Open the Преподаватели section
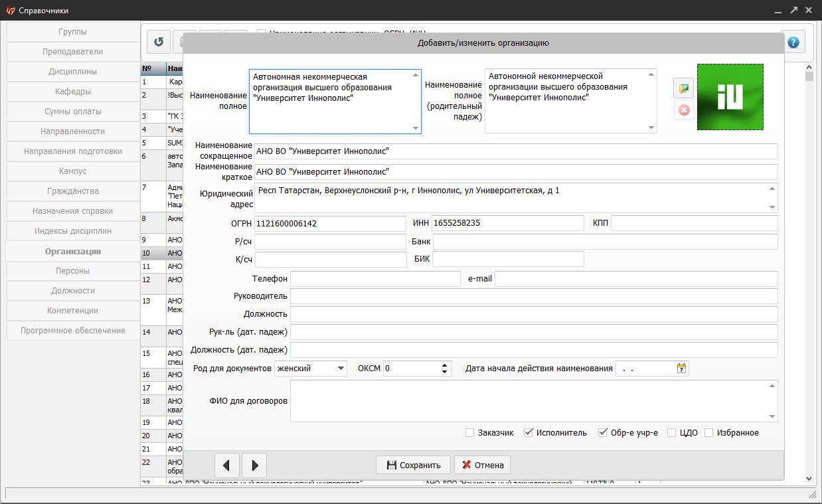This screenshot has height=504, width=822. point(73,52)
